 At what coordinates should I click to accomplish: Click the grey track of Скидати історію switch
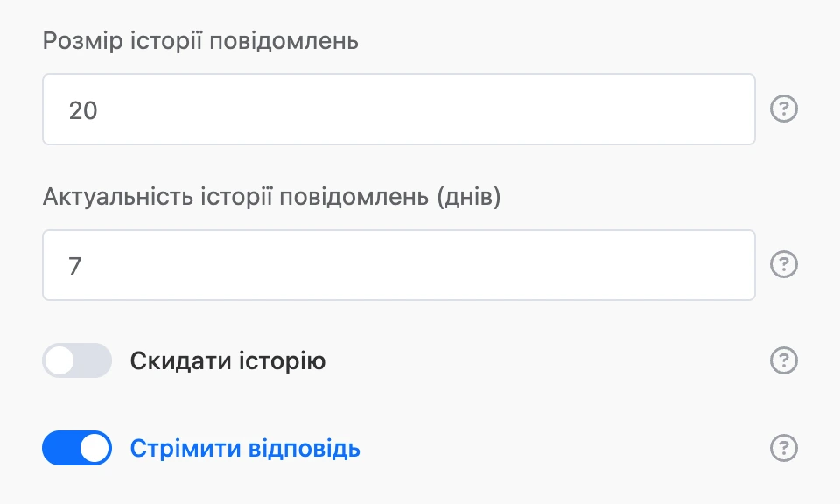click(94, 360)
